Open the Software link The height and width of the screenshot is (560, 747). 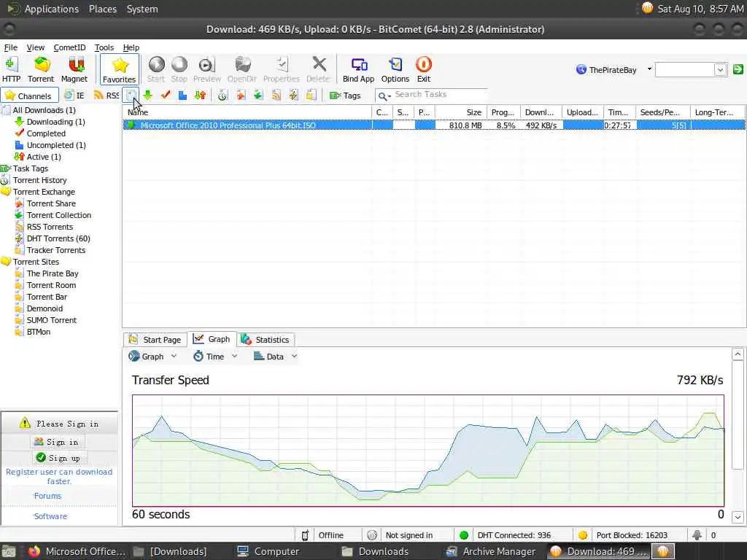50,516
